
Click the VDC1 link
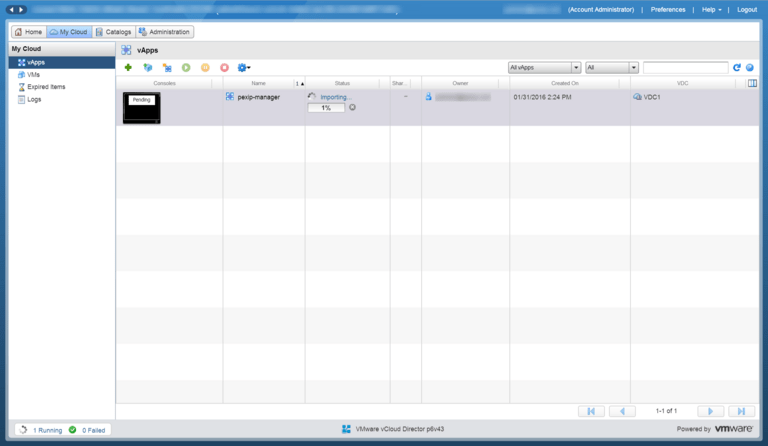651,97
